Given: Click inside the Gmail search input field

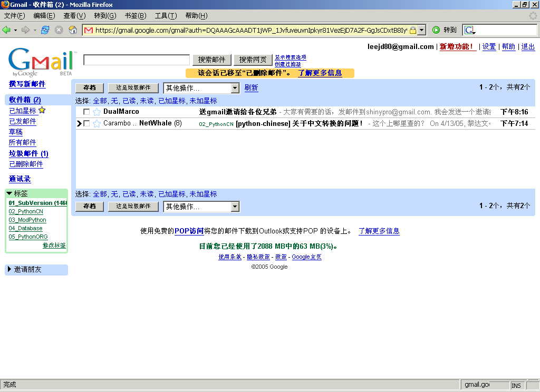Looking at the screenshot, I should click(137, 60).
